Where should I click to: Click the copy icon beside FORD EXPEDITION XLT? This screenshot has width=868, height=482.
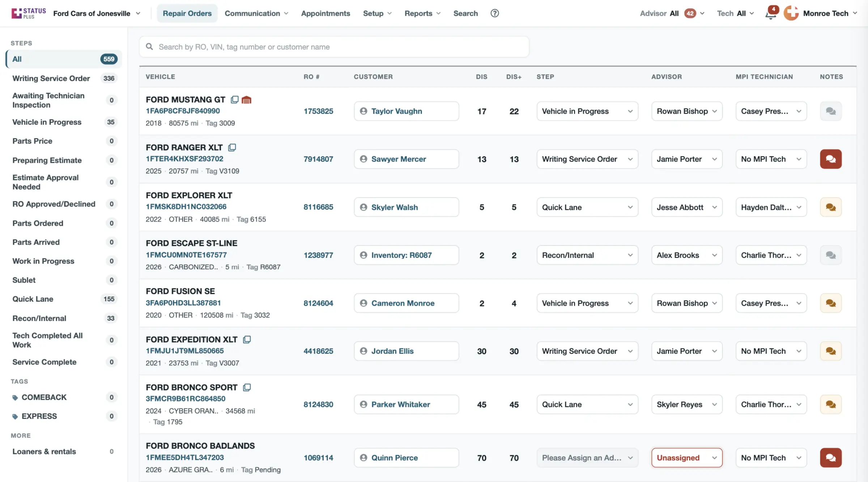[247, 339]
